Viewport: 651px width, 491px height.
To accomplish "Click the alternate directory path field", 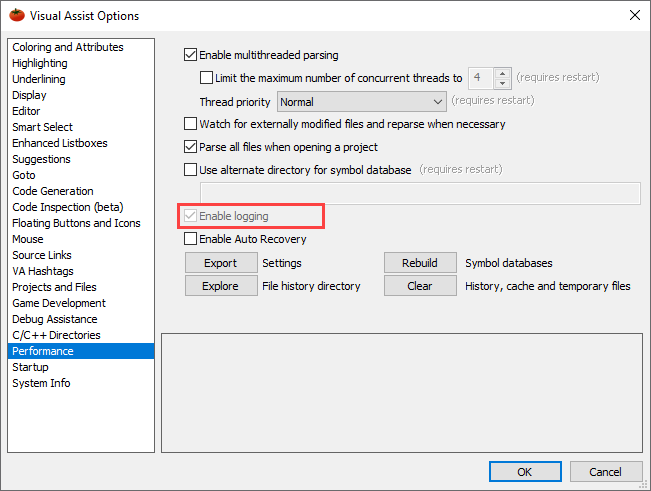I will pos(420,193).
